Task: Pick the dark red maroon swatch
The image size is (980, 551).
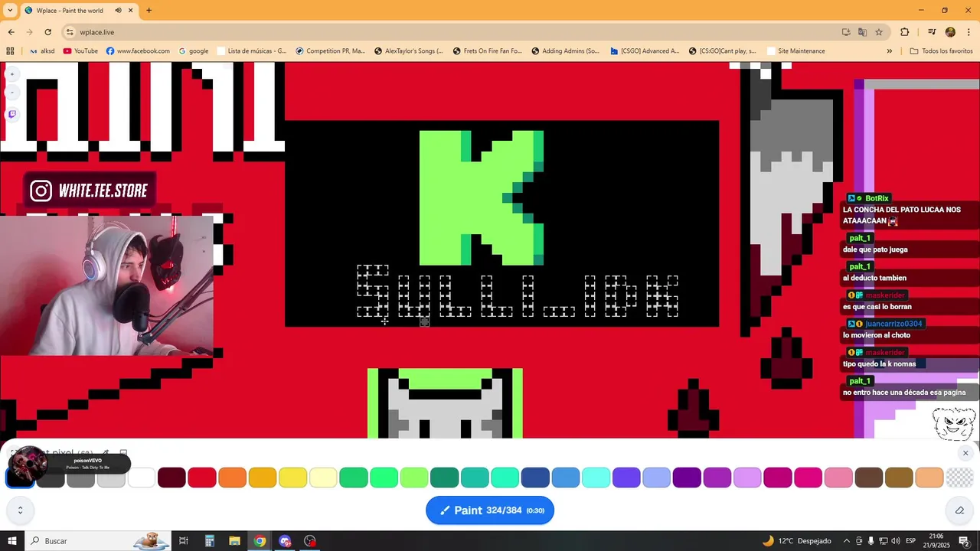Action: [x=171, y=478]
